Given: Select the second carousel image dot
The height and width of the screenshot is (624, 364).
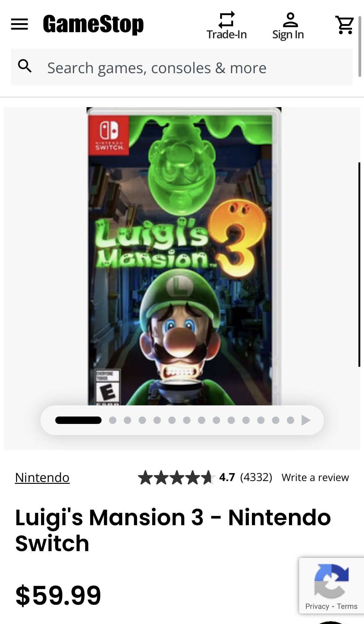Looking at the screenshot, I should [113, 420].
